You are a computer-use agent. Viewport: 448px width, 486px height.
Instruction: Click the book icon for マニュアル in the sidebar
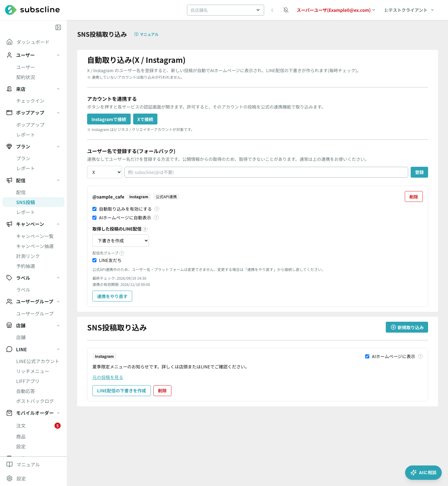click(x=9, y=465)
